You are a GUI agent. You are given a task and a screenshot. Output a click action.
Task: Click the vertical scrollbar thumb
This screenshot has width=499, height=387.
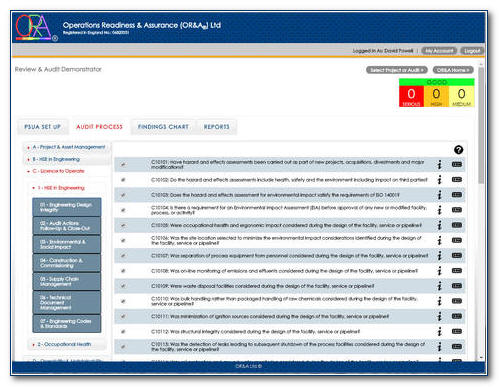tap(481, 125)
